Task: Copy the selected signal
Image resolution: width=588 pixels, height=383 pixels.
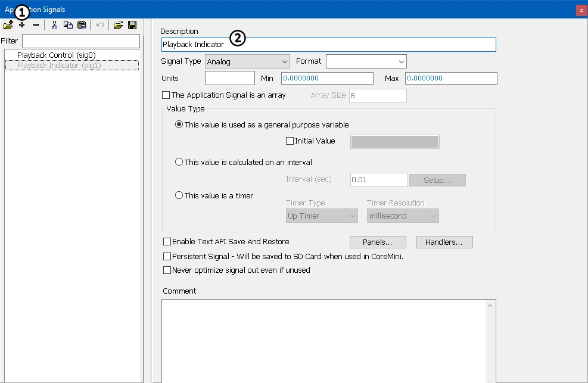Action: [x=68, y=25]
